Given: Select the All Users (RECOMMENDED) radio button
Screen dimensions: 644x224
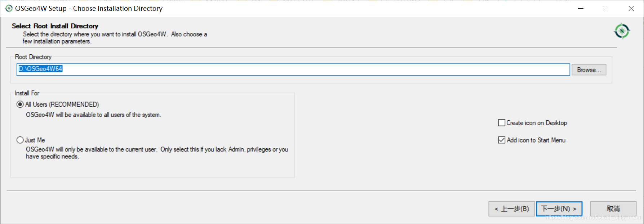Looking at the screenshot, I should pyautogui.click(x=20, y=104).
